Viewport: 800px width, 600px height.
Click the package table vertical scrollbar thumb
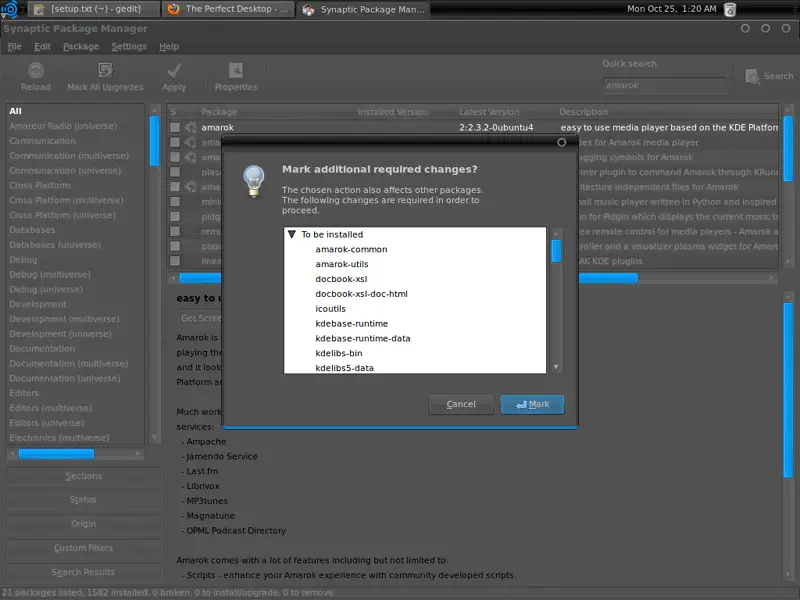(788, 148)
